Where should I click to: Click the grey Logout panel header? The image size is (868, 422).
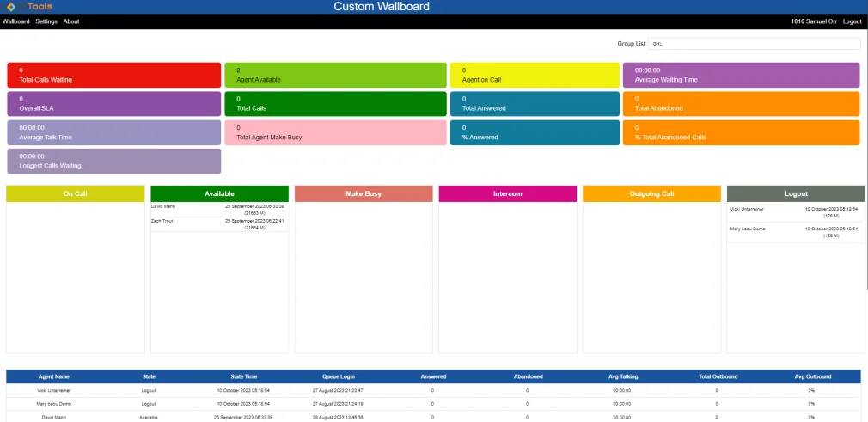tap(796, 194)
